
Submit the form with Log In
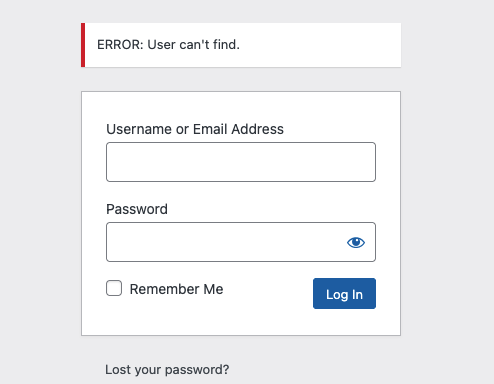[x=344, y=294]
